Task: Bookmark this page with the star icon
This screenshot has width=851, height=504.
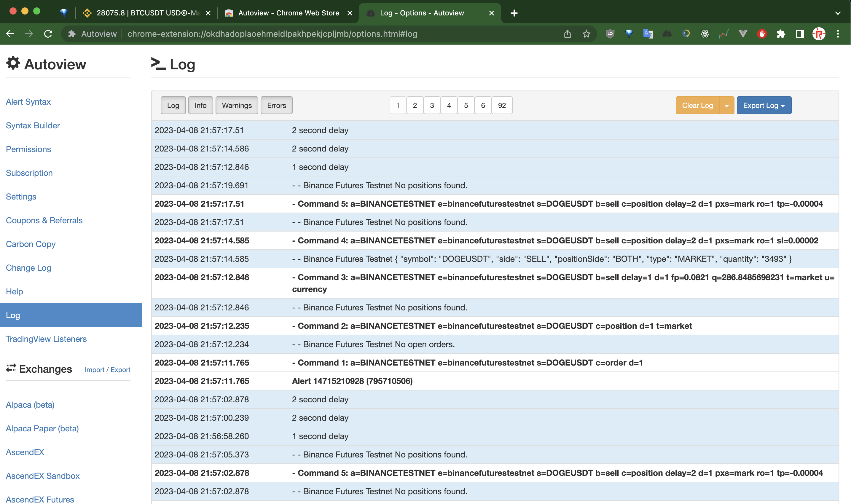Action: pyautogui.click(x=586, y=34)
